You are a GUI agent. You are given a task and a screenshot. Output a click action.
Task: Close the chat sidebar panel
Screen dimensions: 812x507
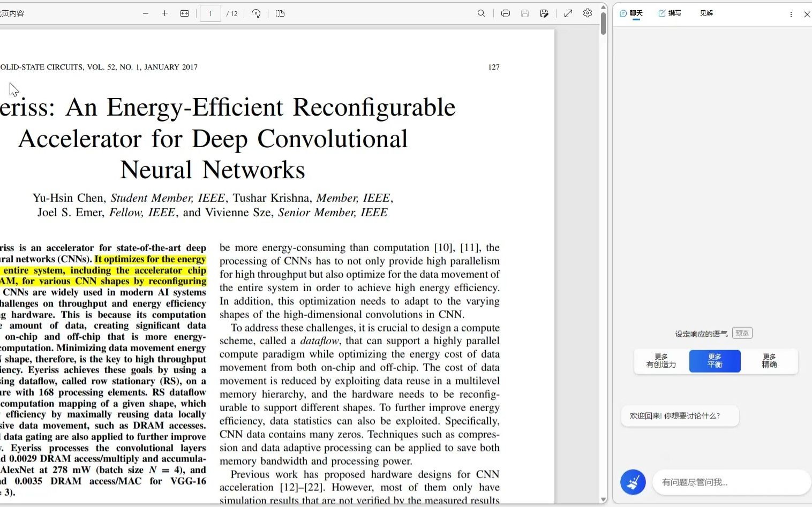tap(807, 14)
